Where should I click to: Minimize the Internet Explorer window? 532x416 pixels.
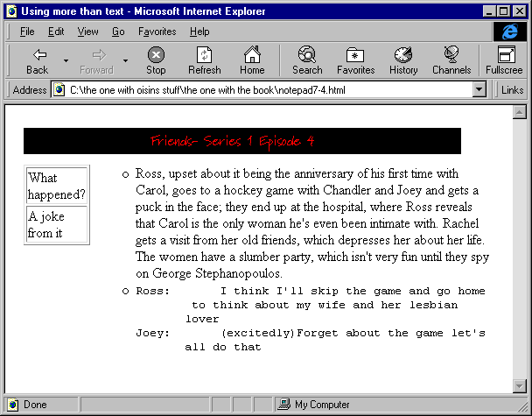[489, 11]
